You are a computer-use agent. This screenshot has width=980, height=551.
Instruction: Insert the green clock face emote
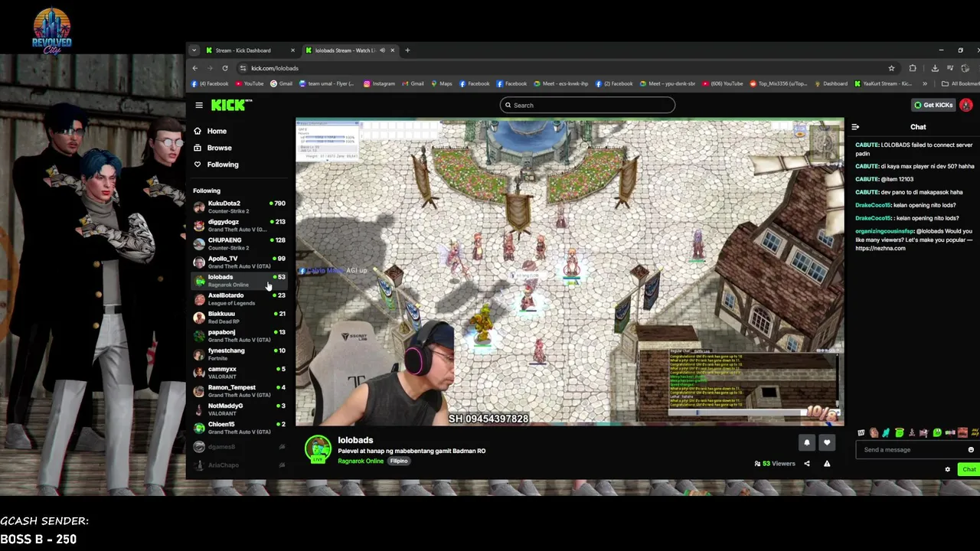937,433
